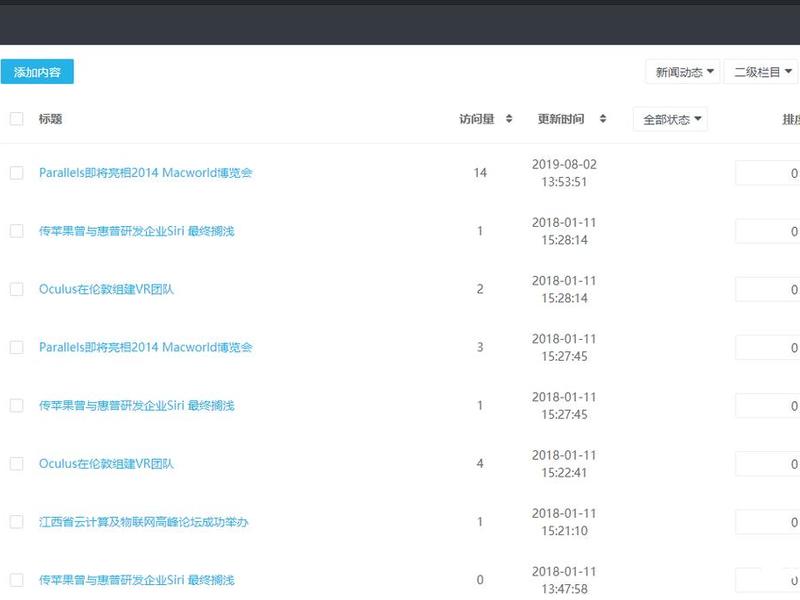Click the sort order field for Oculus row with 4 visits
Screen dimensions: 800x600
[x=767, y=464]
